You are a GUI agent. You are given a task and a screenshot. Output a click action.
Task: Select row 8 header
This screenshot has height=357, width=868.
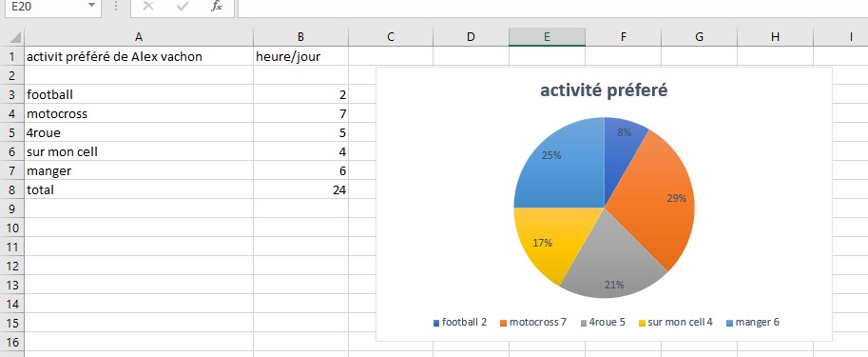click(x=11, y=189)
